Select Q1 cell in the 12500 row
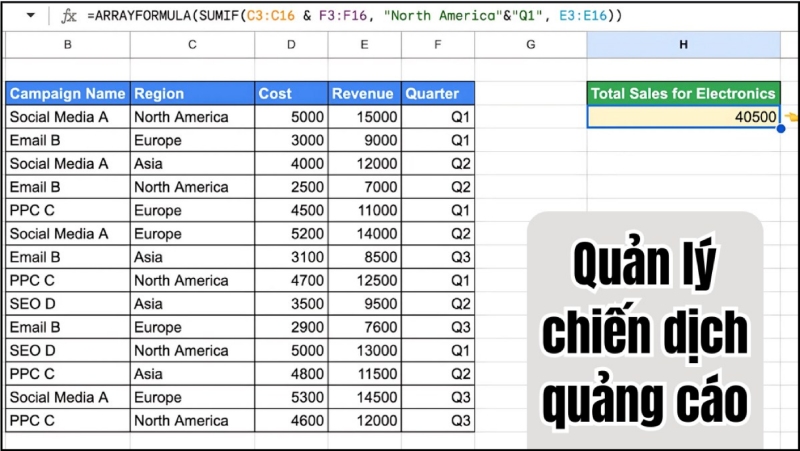 (438, 280)
